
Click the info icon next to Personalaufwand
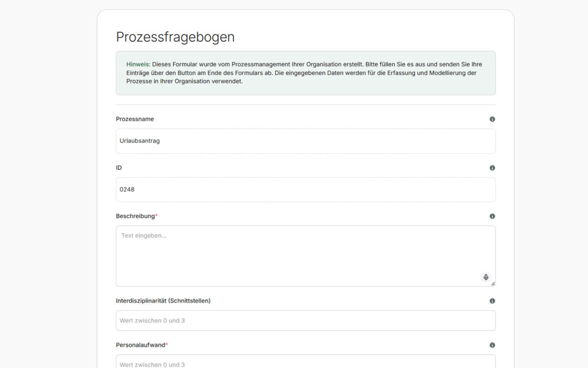point(492,345)
